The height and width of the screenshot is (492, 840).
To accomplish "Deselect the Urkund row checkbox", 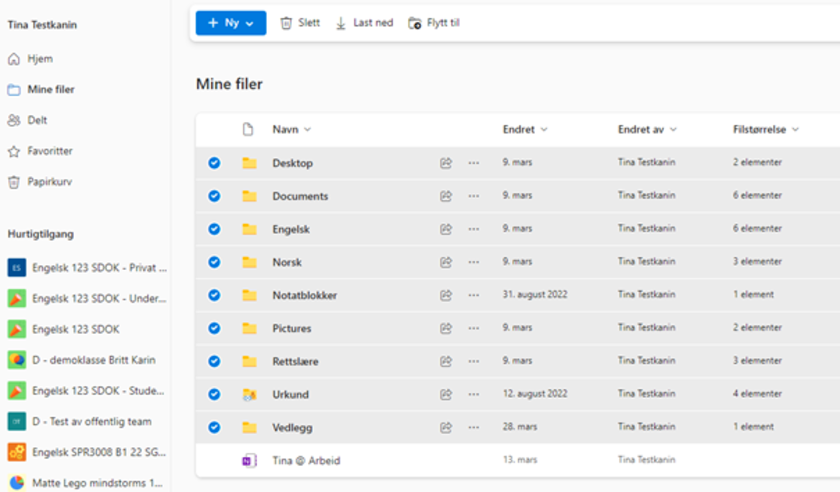I will pos(214,394).
